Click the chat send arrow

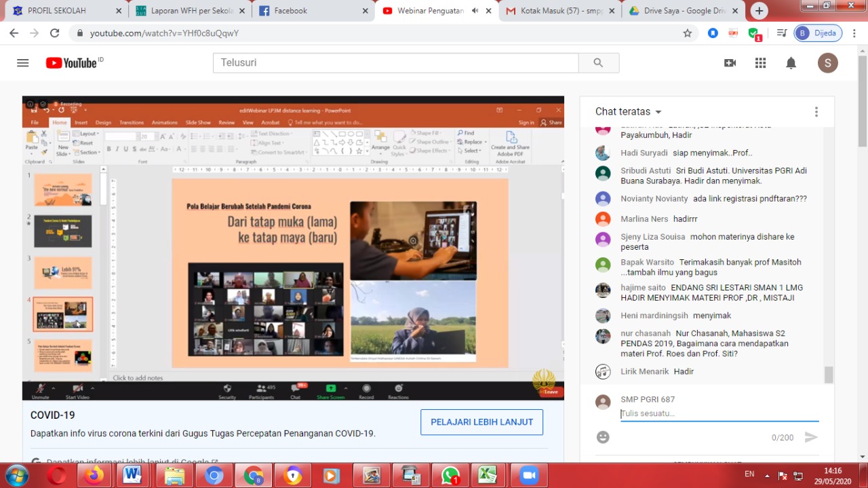pyautogui.click(x=811, y=437)
